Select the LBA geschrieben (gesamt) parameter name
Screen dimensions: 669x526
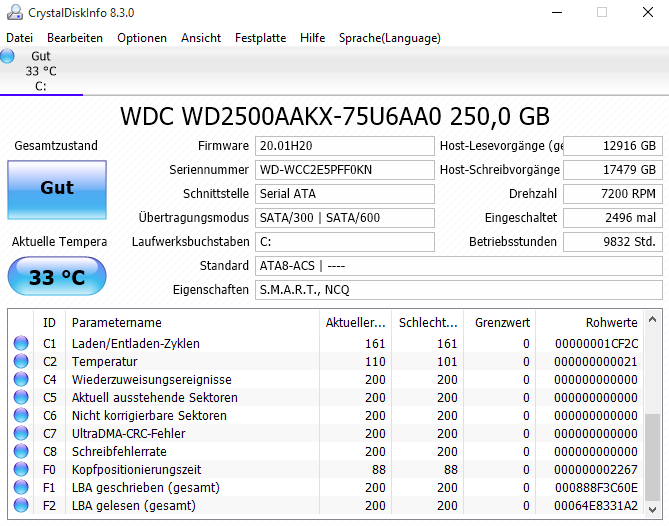click(x=145, y=487)
